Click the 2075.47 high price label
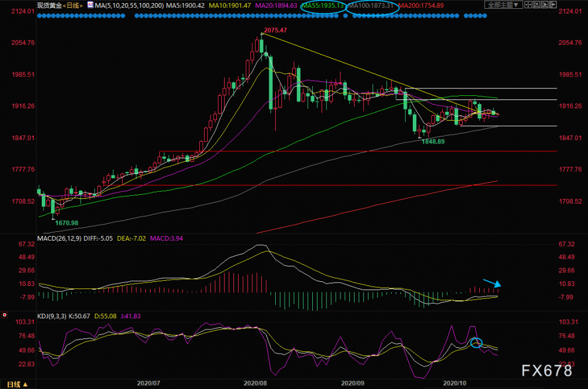Image resolution: width=588 pixels, height=389 pixels. (x=275, y=30)
